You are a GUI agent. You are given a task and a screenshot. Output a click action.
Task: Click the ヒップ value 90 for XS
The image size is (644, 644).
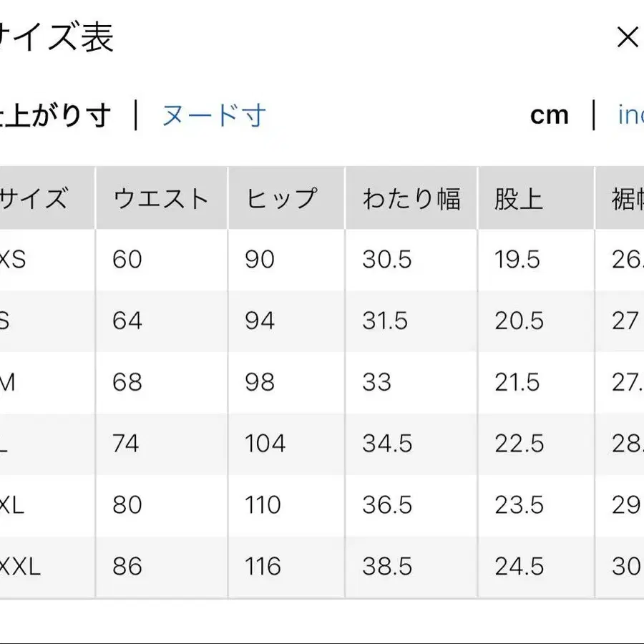coord(260,260)
